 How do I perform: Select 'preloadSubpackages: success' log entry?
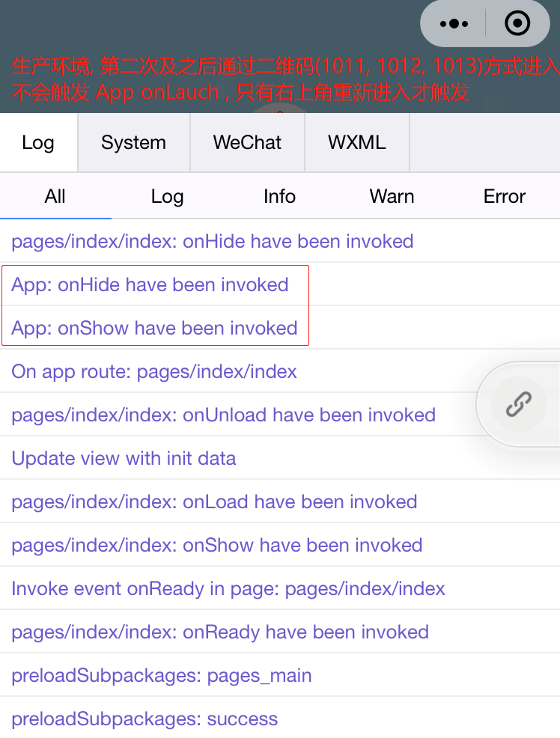click(280, 718)
